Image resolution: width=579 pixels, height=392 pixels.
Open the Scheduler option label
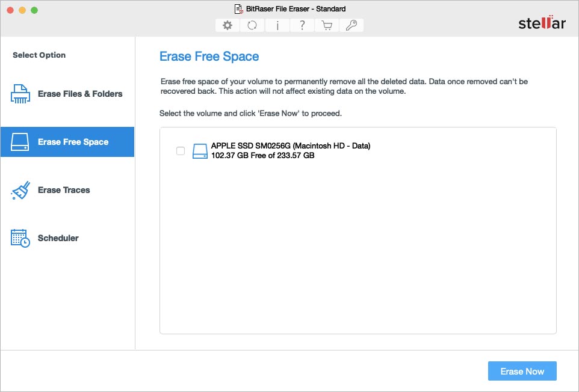[x=58, y=238]
